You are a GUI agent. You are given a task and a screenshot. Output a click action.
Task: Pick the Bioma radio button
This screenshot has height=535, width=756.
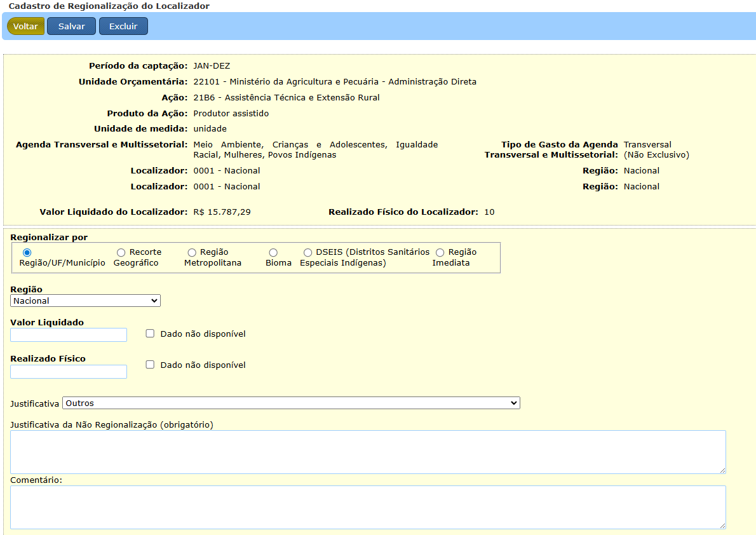tap(273, 253)
